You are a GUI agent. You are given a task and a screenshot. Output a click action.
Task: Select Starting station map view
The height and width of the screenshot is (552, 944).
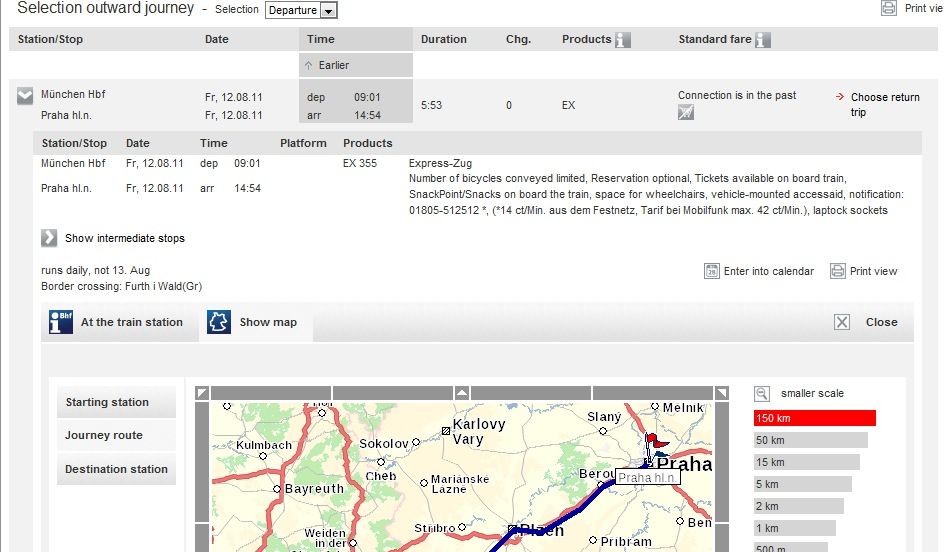(x=116, y=402)
